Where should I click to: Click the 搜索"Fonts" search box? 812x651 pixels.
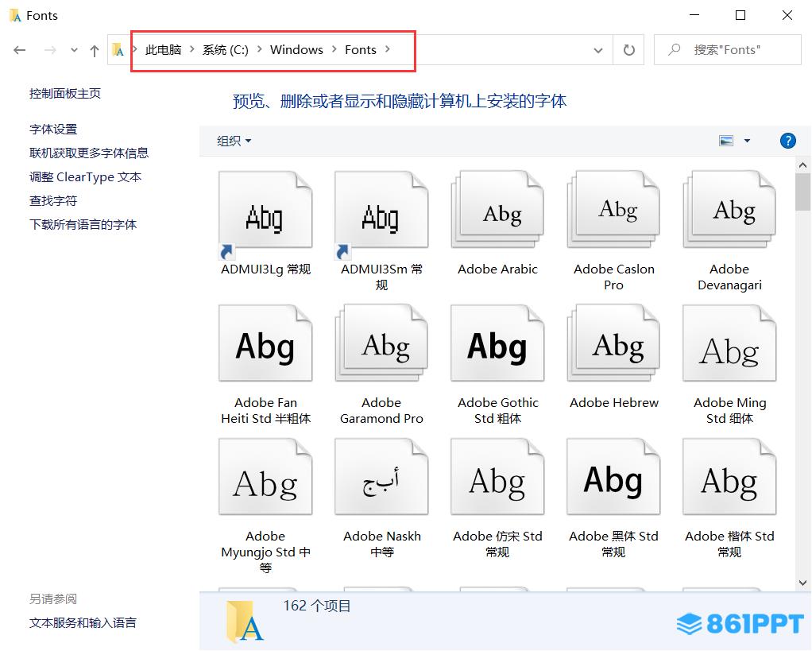coord(728,50)
